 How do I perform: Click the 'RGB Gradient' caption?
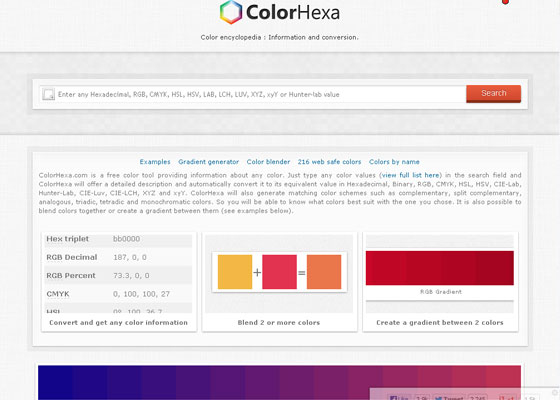coord(441,292)
